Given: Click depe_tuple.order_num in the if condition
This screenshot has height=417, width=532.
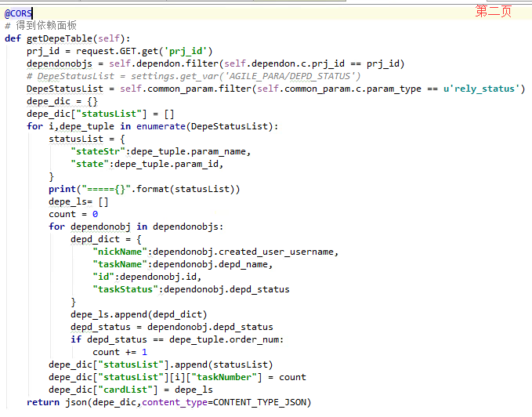Looking at the screenshot, I should point(224,339).
